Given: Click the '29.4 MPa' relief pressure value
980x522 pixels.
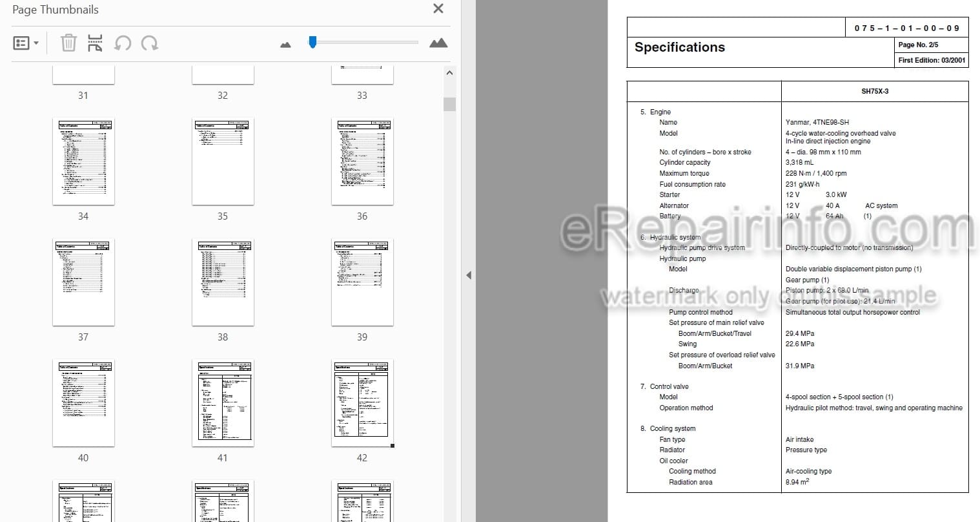Looking at the screenshot, I should pos(800,333).
